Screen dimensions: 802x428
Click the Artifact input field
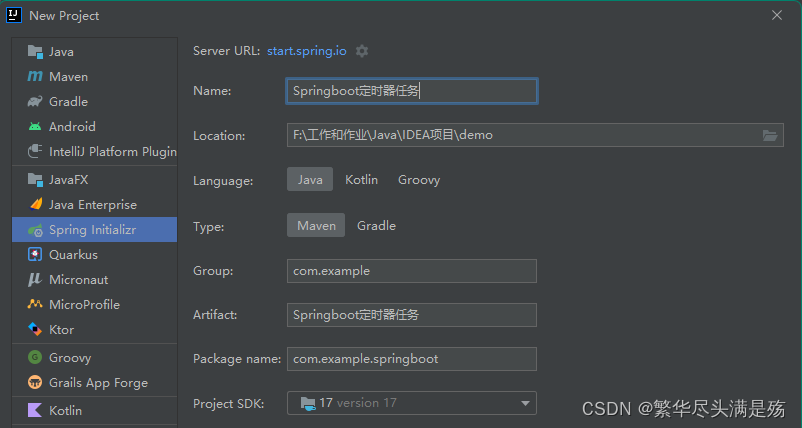412,315
